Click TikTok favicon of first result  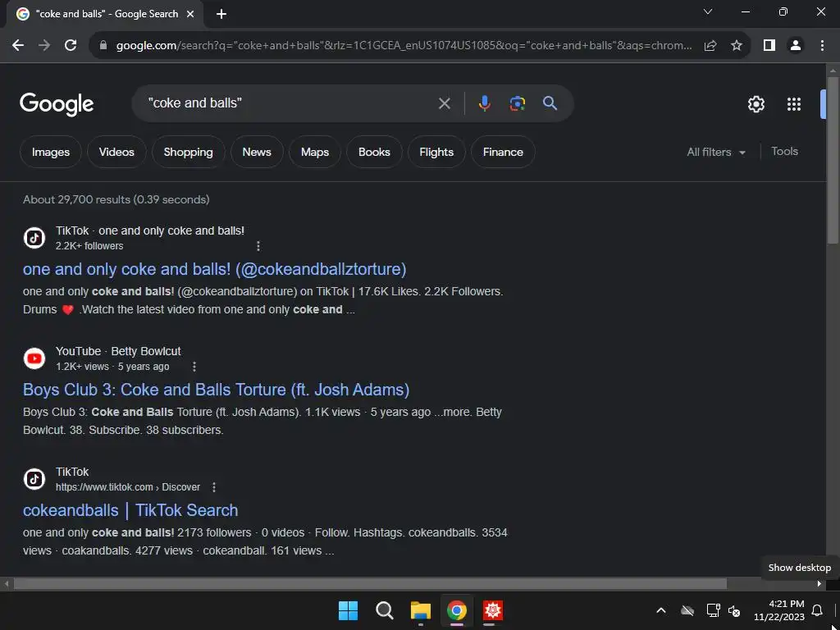click(34, 238)
